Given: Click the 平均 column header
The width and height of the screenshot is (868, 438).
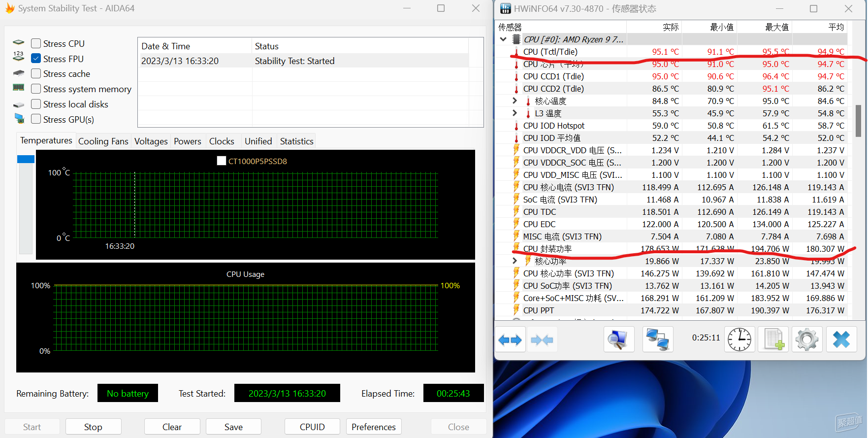Looking at the screenshot, I should tap(820, 27).
